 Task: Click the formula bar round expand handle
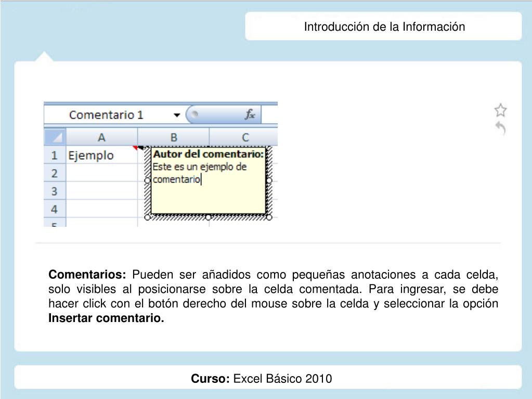pos(194,114)
